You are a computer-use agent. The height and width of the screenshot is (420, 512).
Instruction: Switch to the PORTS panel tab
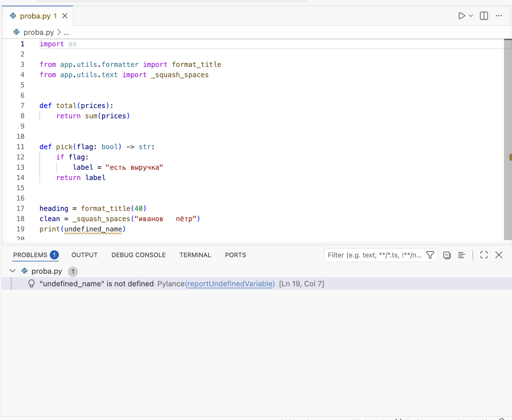coord(236,255)
